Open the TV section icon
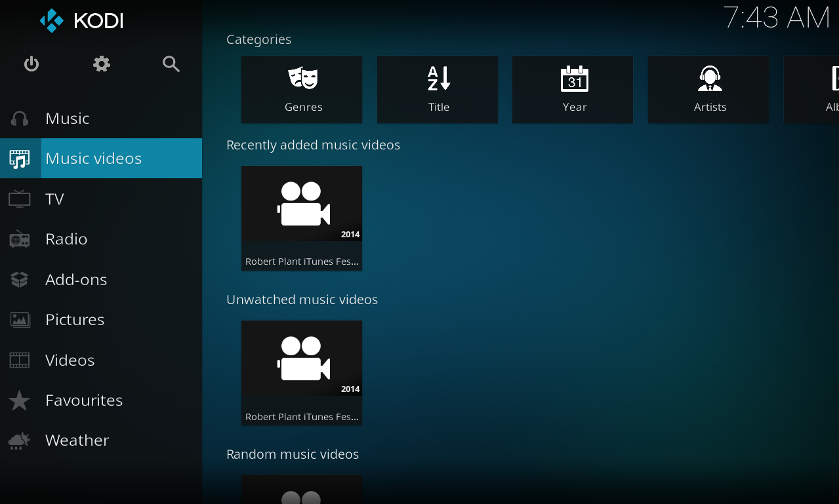The image size is (839, 504). (x=20, y=199)
